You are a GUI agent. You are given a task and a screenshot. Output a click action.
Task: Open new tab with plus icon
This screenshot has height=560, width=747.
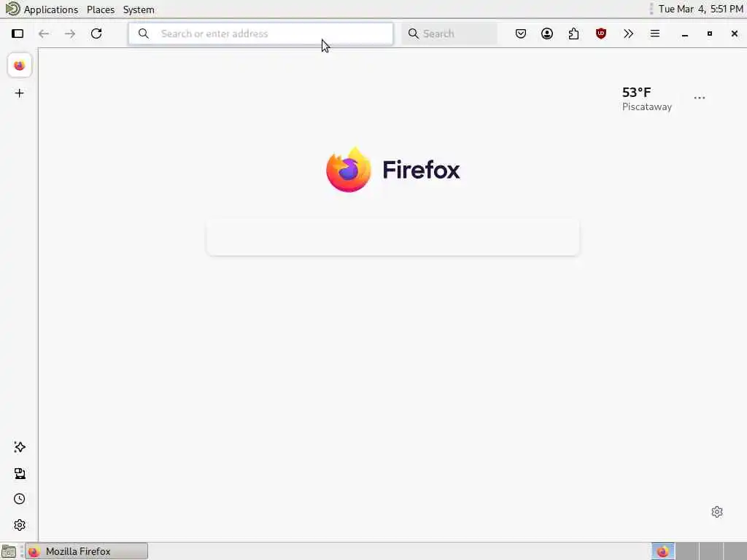coord(20,93)
